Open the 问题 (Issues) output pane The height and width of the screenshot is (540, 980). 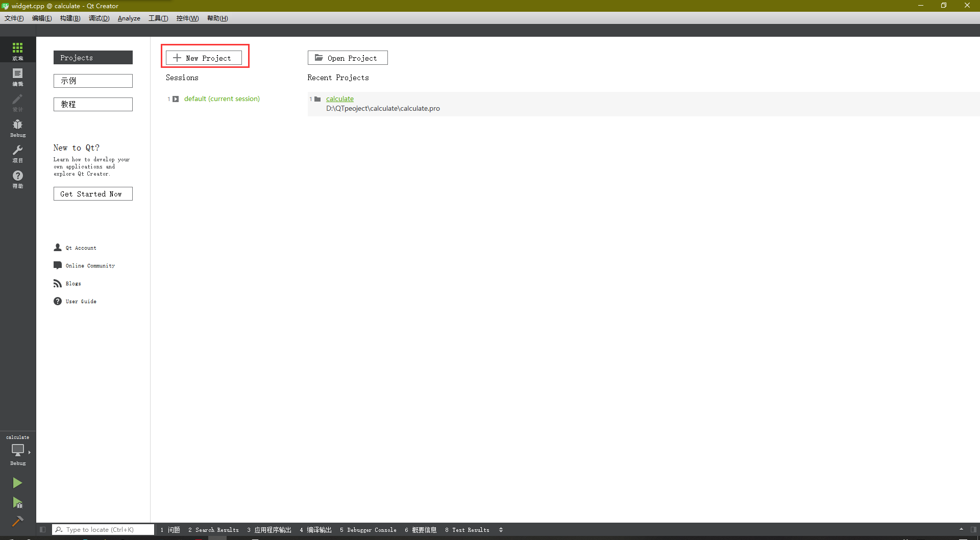[x=170, y=530]
